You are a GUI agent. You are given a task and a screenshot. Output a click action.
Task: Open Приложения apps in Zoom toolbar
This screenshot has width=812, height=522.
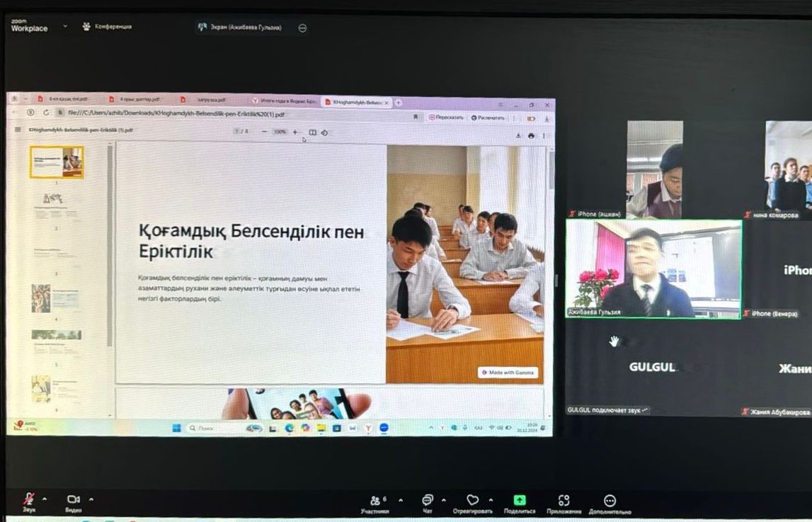tap(564, 504)
